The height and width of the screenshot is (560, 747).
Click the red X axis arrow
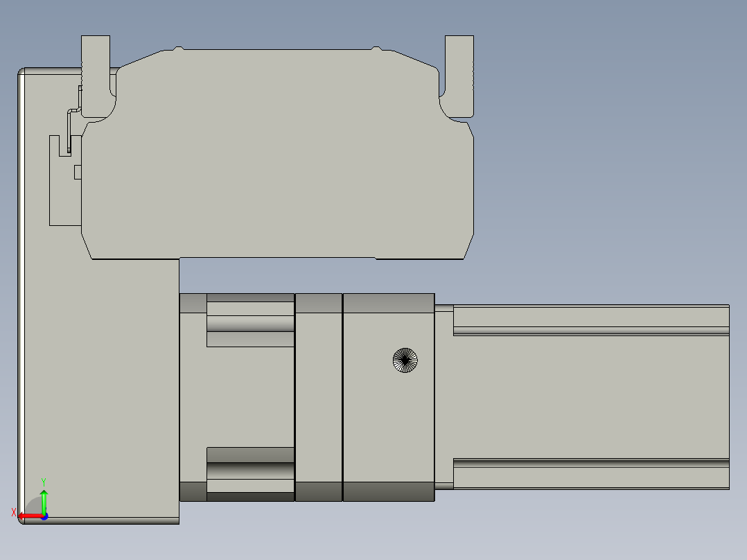pos(24,516)
